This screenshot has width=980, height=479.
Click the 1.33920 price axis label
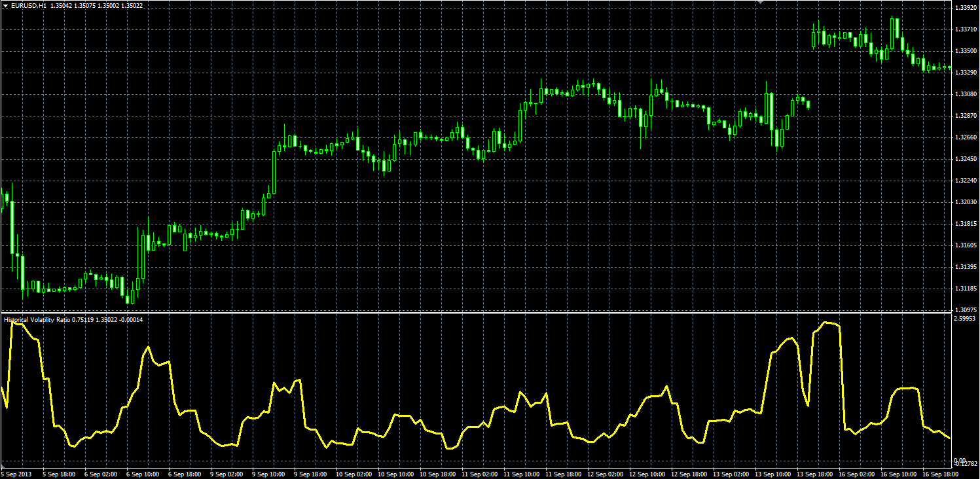coord(966,8)
